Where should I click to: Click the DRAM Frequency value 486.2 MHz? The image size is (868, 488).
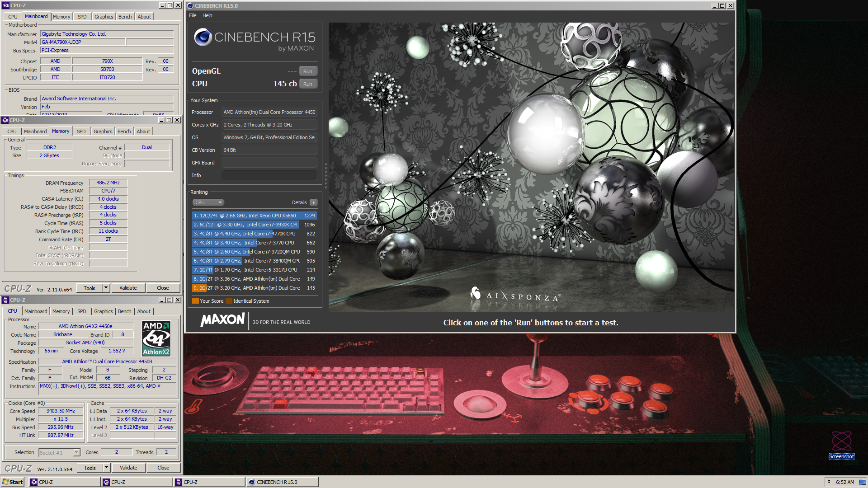click(x=108, y=183)
